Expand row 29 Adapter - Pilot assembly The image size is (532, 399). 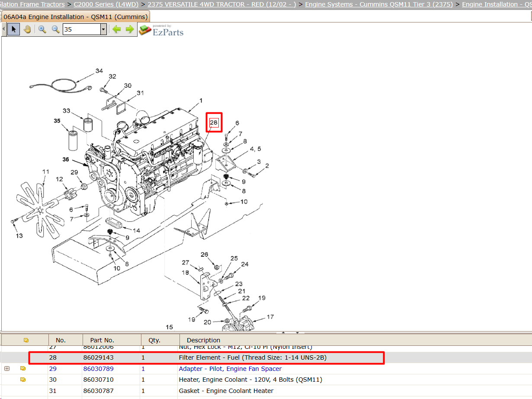click(6, 369)
